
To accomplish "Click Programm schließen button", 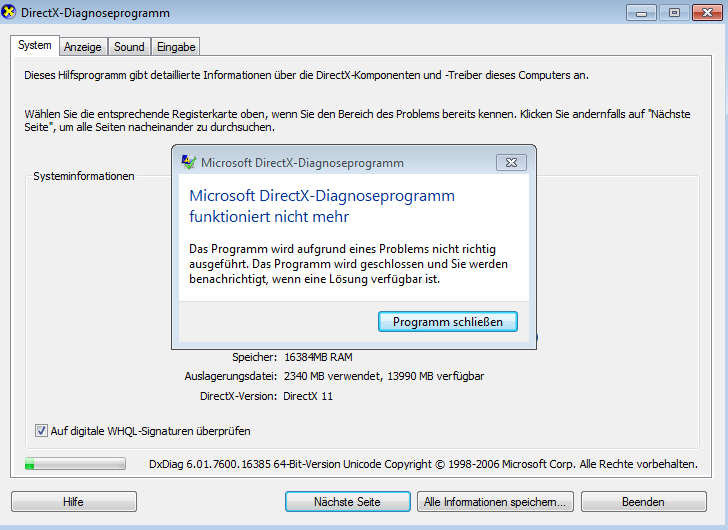I will coord(448,322).
